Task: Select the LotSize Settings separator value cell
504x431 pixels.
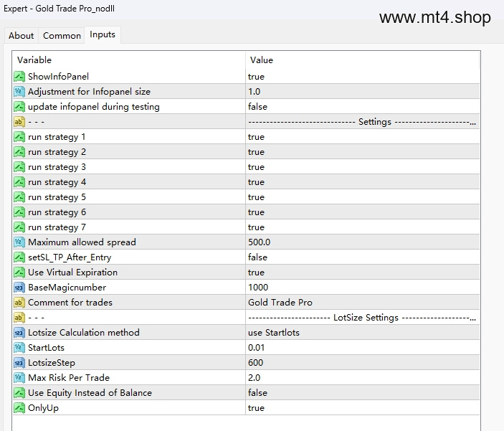Action: pos(363,318)
